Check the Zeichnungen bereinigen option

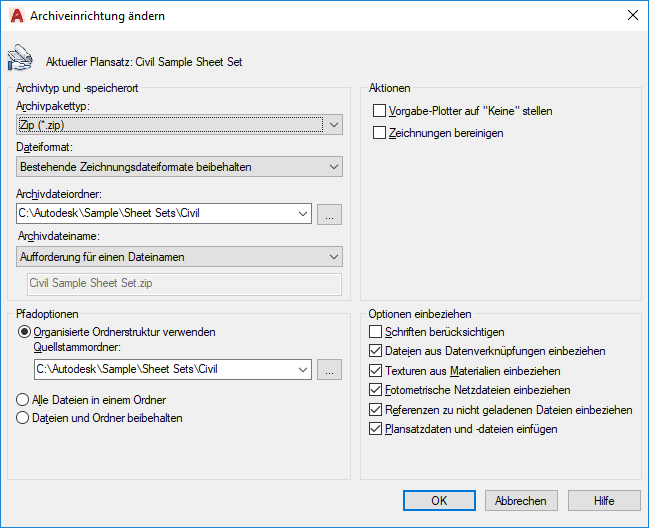coord(379,132)
